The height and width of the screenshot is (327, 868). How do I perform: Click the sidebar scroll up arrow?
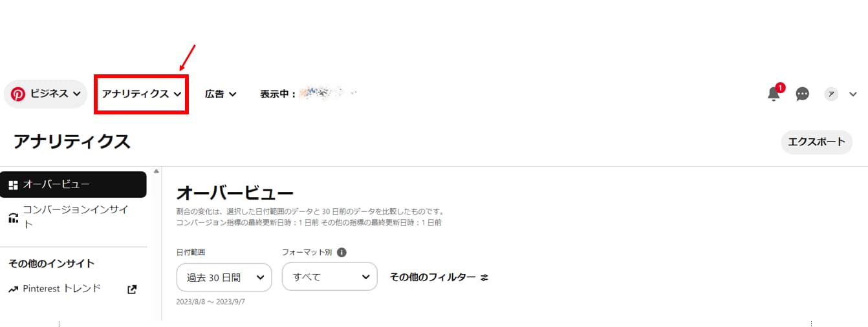[x=156, y=171]
